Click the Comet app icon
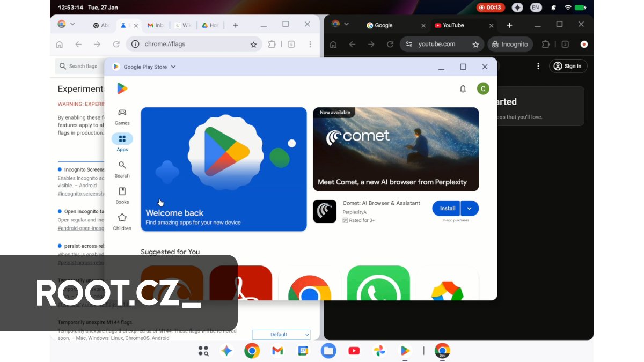 click(x=325, y=211)
